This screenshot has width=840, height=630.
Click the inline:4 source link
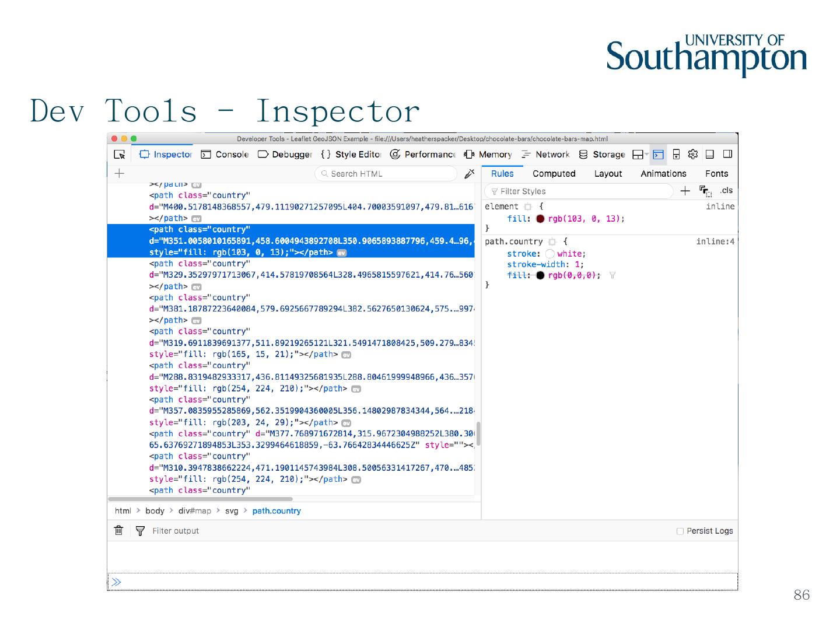[x=715, y=242]
